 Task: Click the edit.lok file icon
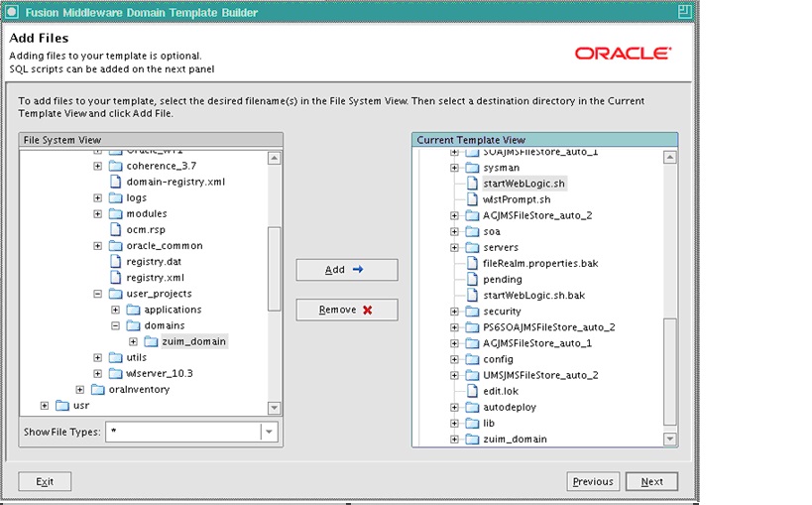click(472, 391)
